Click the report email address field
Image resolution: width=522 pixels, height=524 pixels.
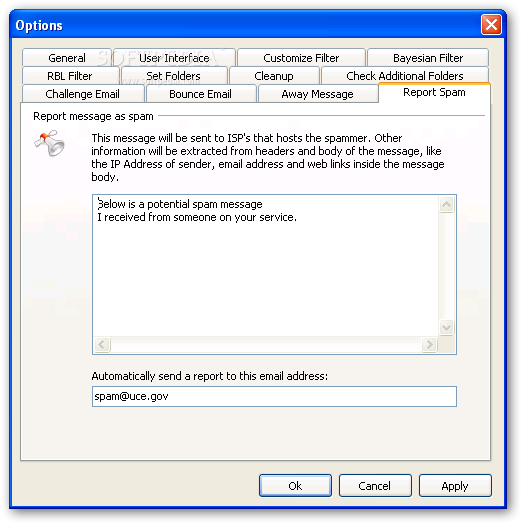point(274,397)
